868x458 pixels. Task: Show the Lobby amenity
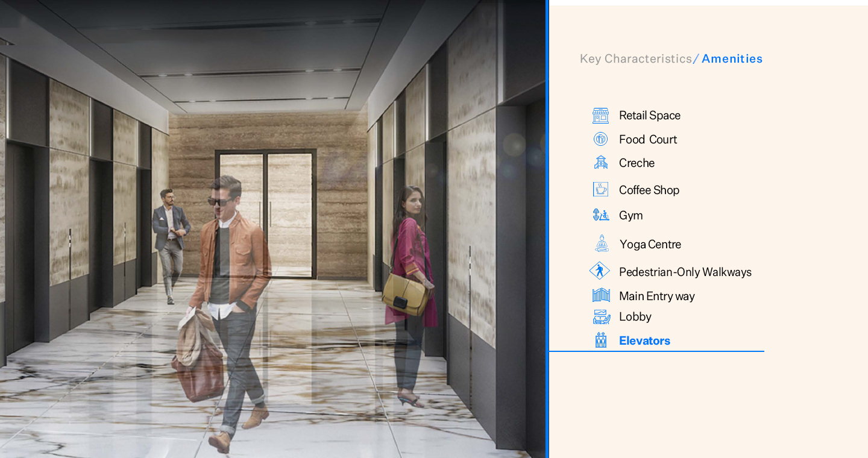(635, 316)
